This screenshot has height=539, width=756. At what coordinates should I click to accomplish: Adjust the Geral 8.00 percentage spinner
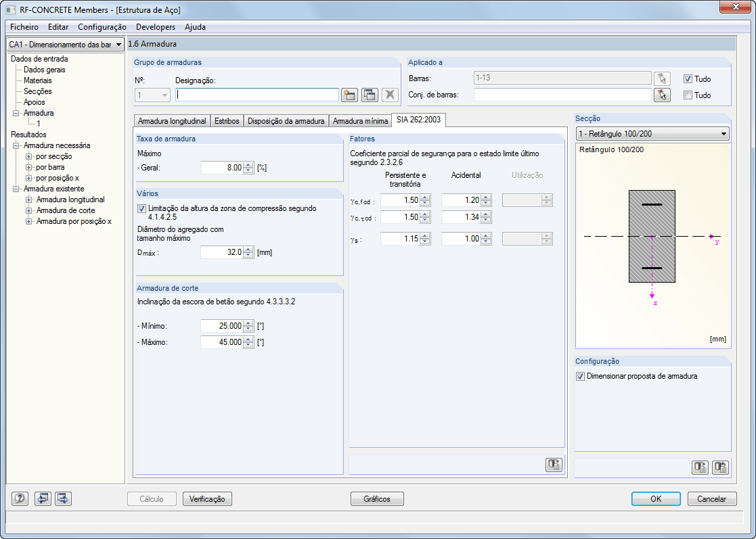click(248, 168)
